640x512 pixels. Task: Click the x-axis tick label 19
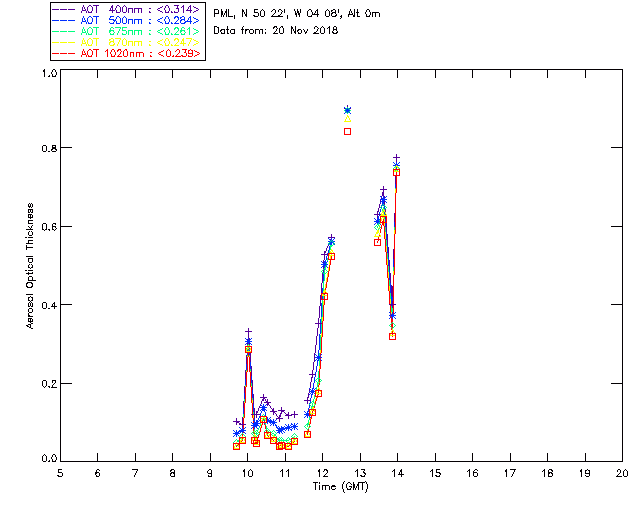point(585,473)
